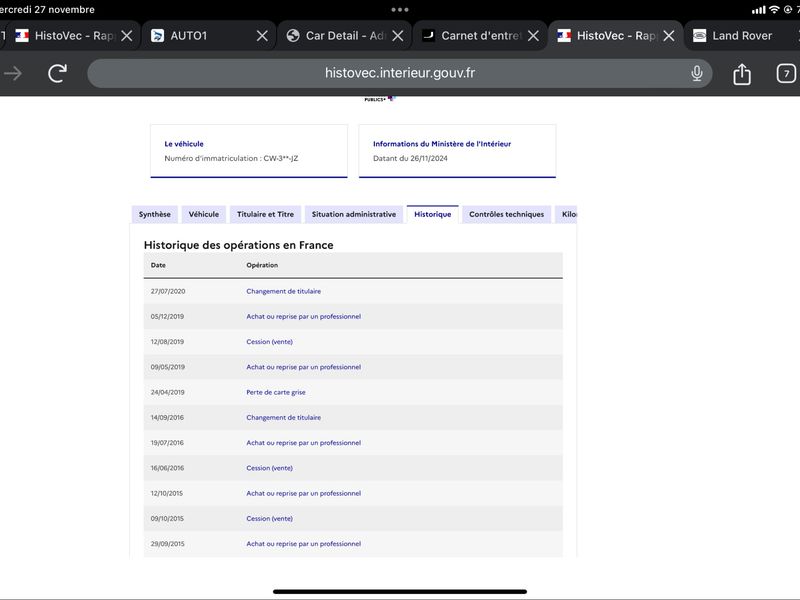The height and width of the screenshot is (600, 800).
Task: Open the Véhicule tab
Action: (204, 214)
